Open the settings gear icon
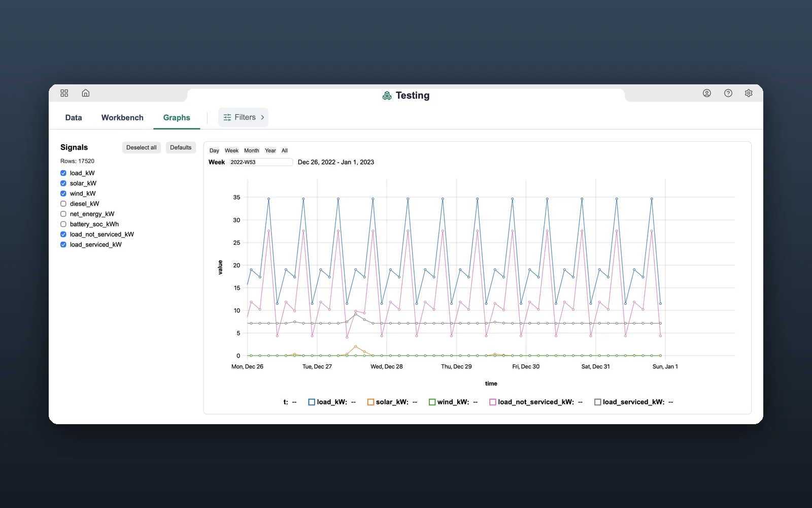 749,93
